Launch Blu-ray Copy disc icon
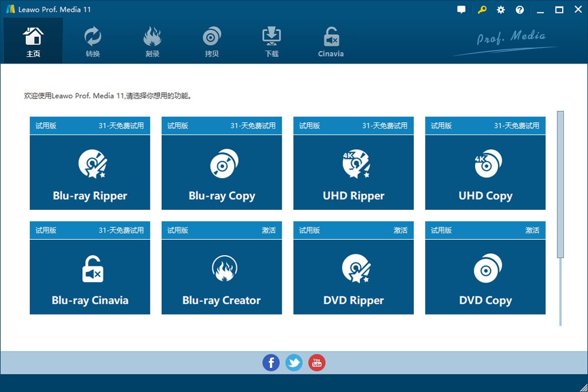588x392 pixels. 224,163
